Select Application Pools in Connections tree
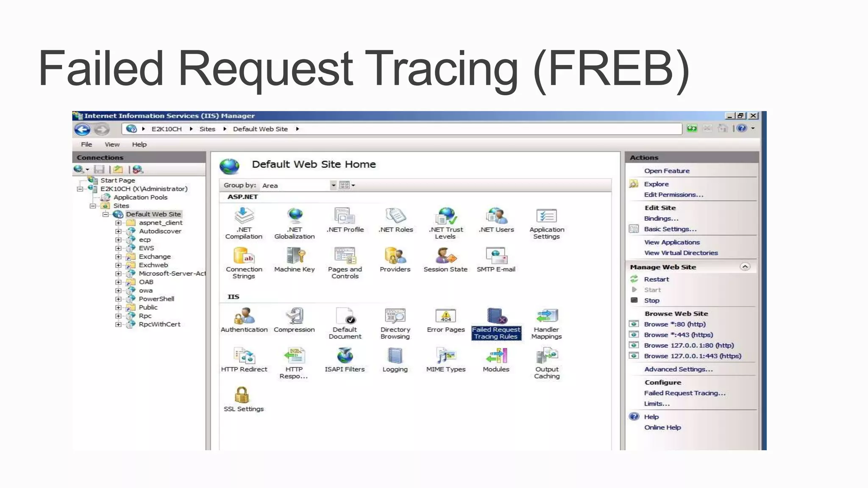868x488 pixels. (140, 197)
